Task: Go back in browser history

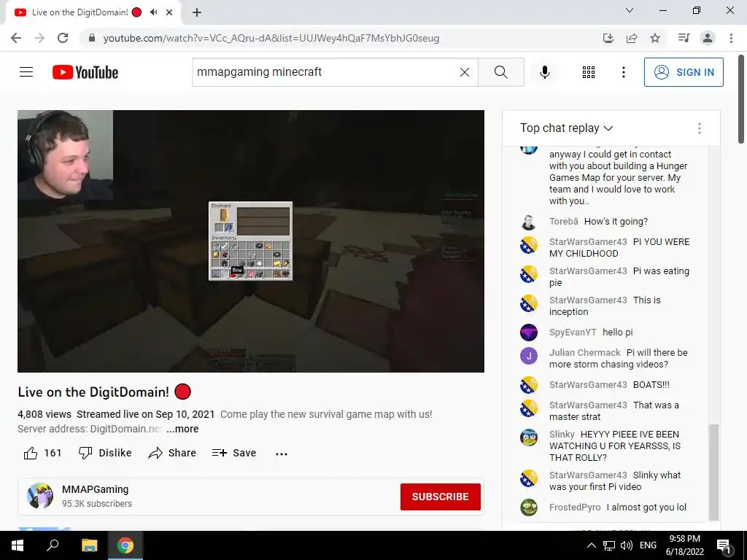Action: tap(16, 38)
